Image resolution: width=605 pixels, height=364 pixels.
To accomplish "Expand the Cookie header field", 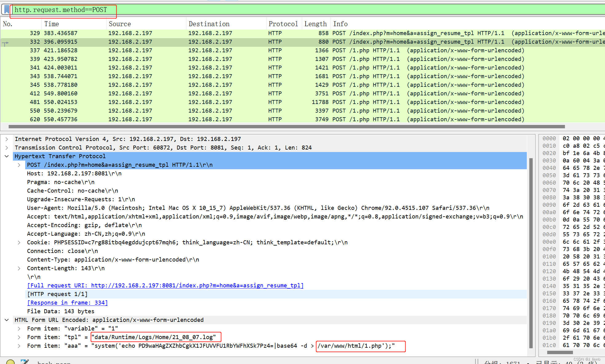I will point(19,242).
